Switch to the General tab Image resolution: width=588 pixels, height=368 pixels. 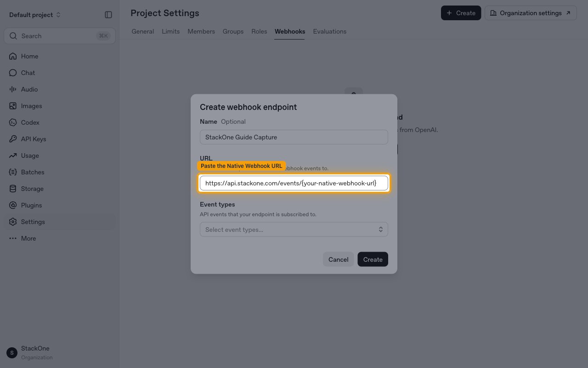point(143,31)
